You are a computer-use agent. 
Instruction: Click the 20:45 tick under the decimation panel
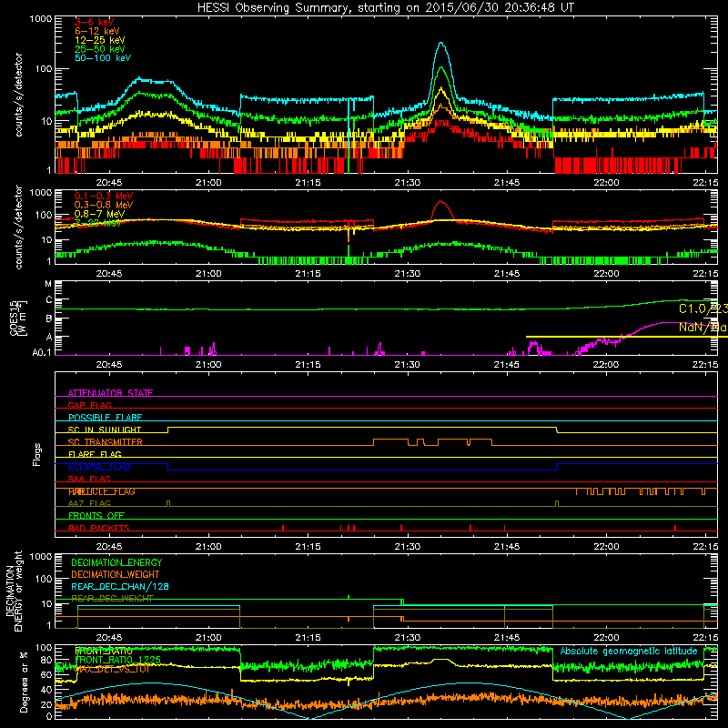tap(109, 638)
